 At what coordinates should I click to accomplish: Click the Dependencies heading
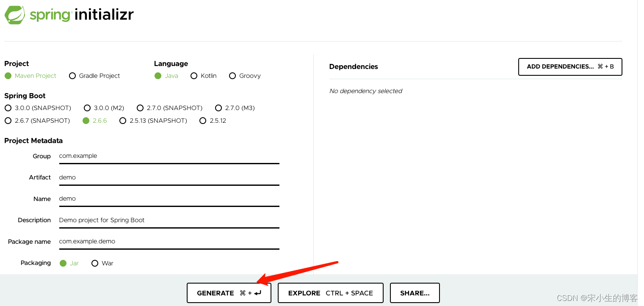coord(353,66)
